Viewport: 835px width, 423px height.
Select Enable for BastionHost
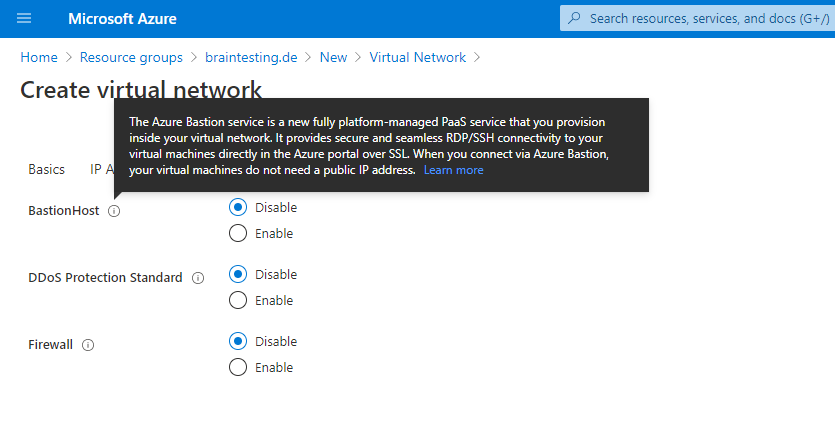[x=238, y=233]
